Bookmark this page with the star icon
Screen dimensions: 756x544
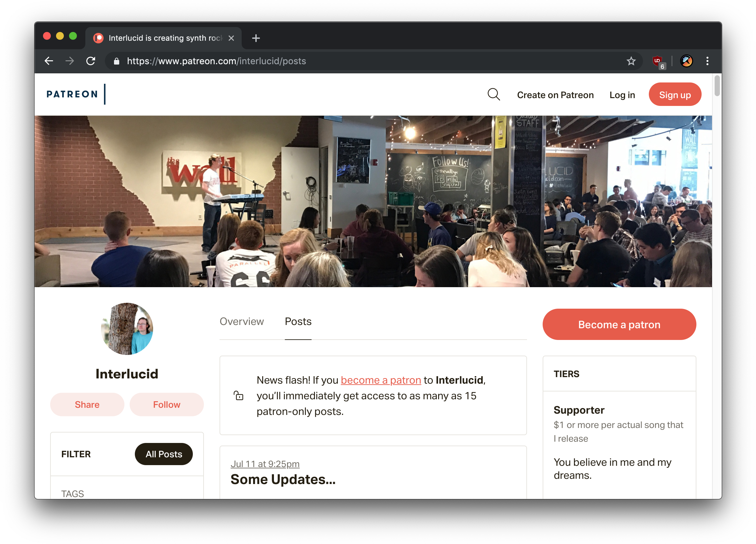(631, 61)
